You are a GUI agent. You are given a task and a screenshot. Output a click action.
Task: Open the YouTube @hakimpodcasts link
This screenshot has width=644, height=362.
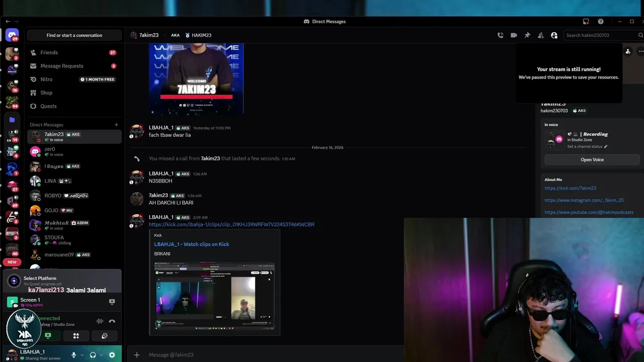click(x=589, y=212)
